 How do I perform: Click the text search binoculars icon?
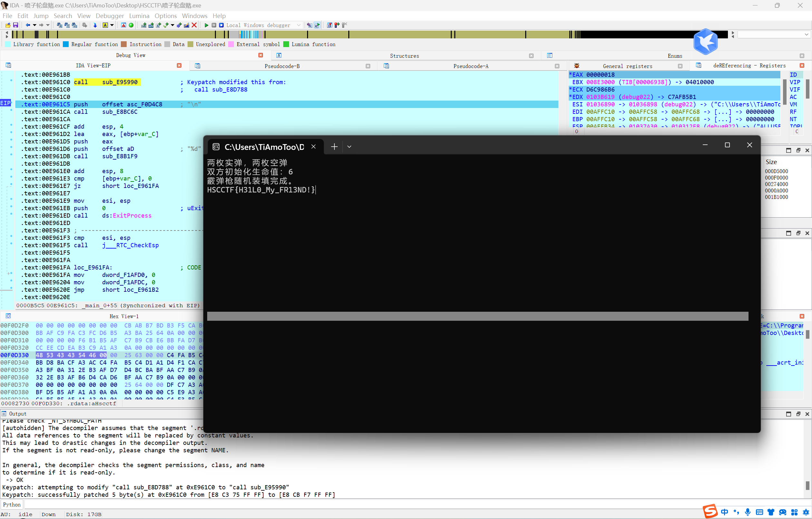(x=67, y=25)
